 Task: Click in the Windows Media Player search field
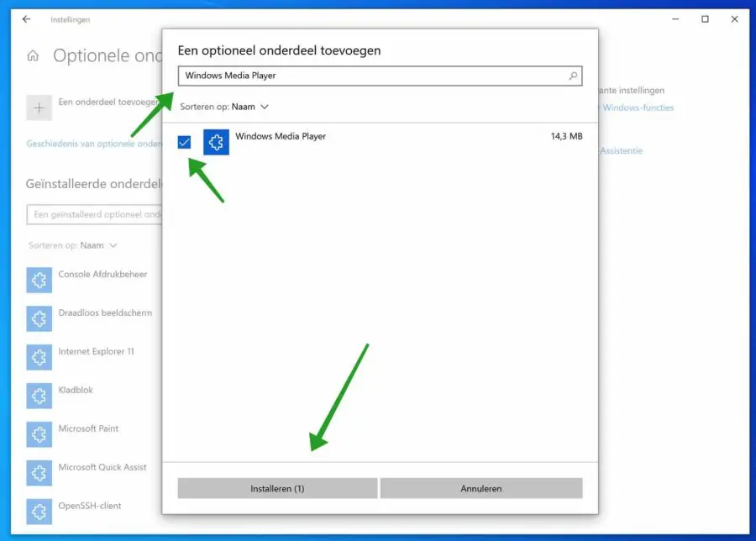[x=380, y=76]
